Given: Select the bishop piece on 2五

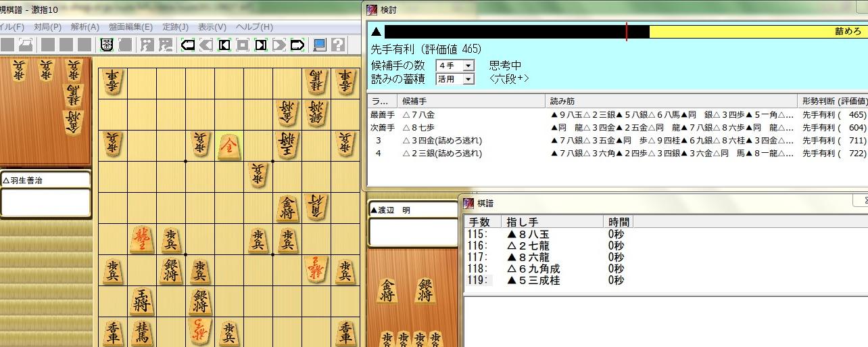Looking at the screenshot, I should click(x=316, y=208).
